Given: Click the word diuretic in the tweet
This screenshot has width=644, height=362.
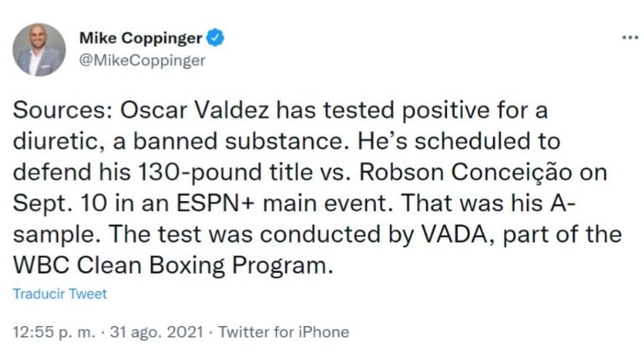Looking at the screenshot, I should (x=52, y=142).
